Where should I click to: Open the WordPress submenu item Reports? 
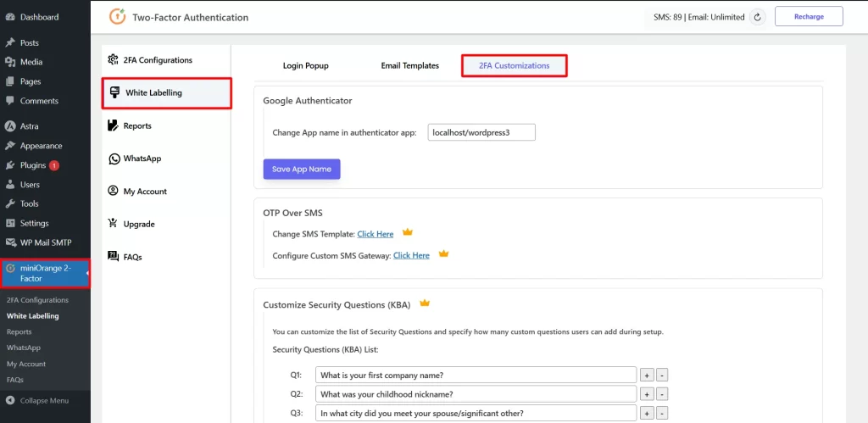click(19, 331)
